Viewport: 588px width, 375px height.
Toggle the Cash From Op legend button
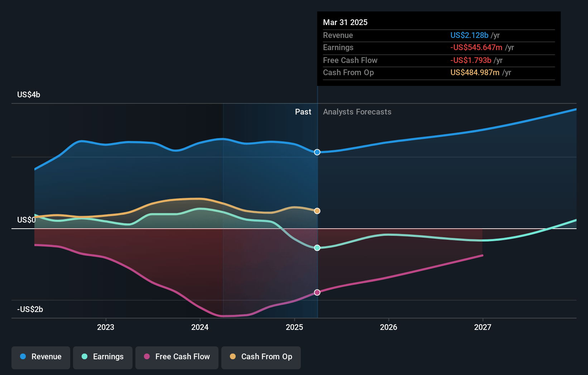(x=261, y=357)
